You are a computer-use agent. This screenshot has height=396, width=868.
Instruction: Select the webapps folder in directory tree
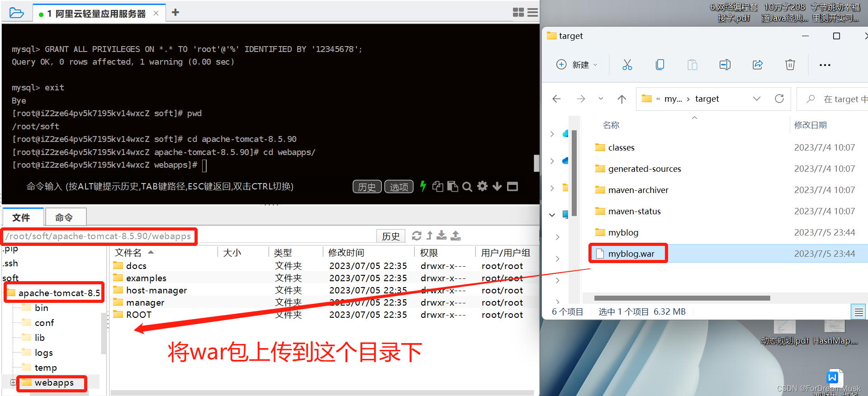[x=54, y=382]
